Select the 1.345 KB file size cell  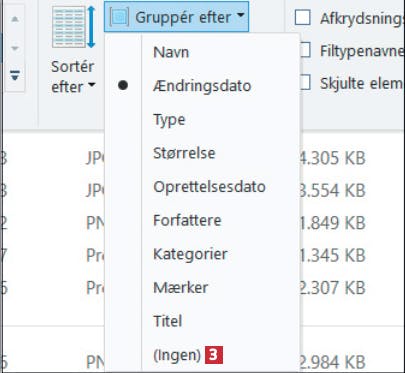[x=332, y=255]
